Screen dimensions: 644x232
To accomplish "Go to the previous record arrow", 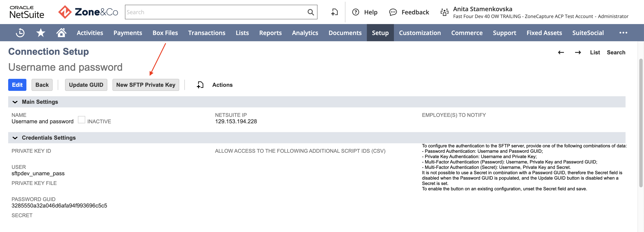I will pyautogui.click(x=561, y=52).
